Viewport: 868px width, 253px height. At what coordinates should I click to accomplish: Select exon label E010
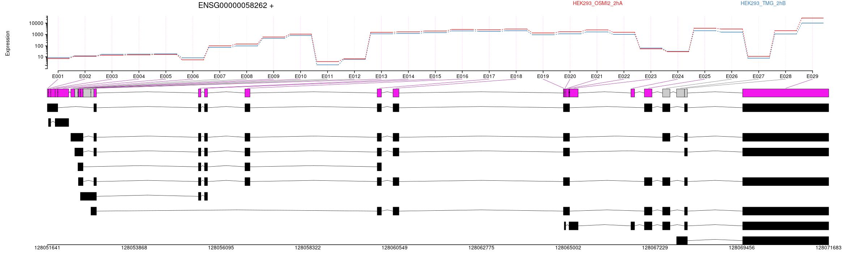301,76
